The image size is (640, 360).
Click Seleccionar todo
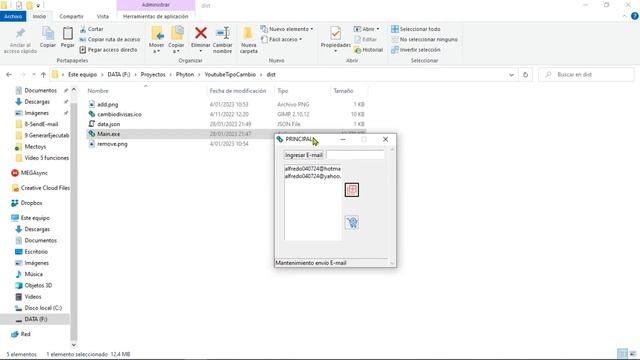click(x=416, y=29)
